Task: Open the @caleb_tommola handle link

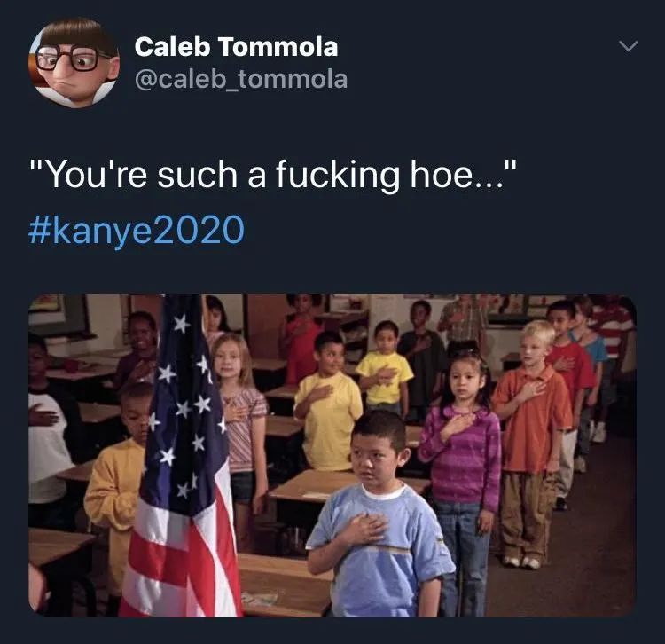Action: (x=241, y=79)
